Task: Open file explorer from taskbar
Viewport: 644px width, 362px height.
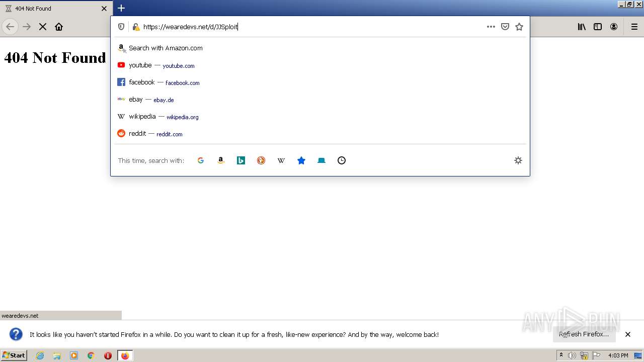Action: tap(57, 355)
